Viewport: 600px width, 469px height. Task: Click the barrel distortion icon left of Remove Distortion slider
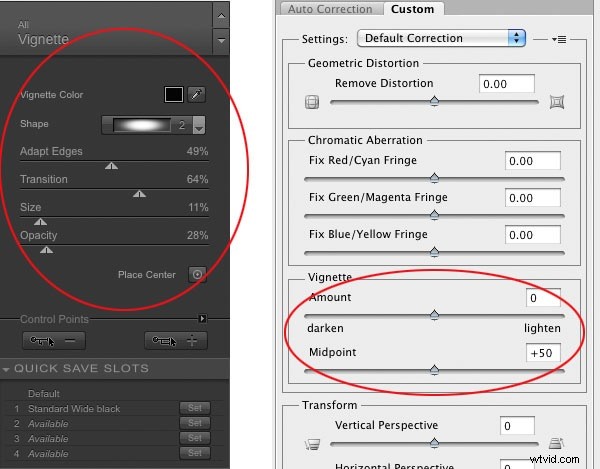312,102
